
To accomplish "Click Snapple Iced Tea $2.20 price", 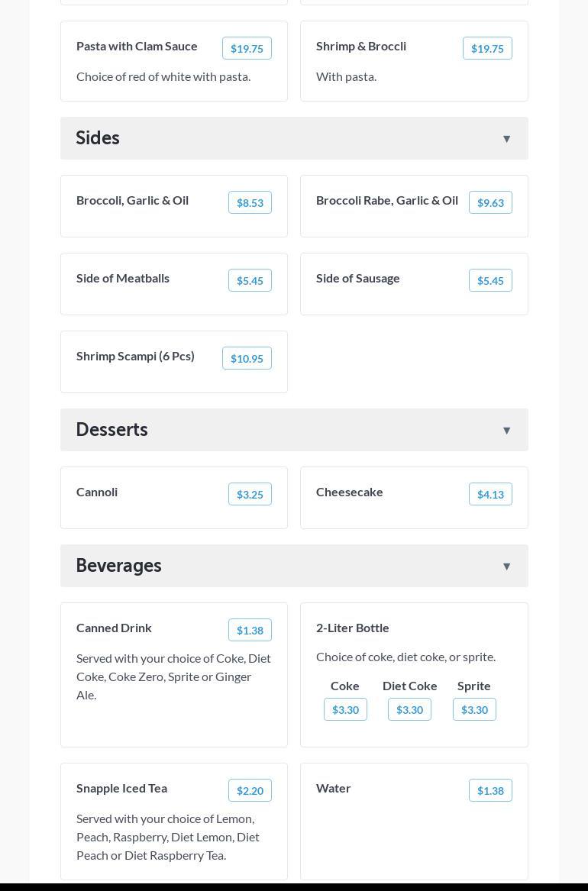I will [x=250, y=790].
